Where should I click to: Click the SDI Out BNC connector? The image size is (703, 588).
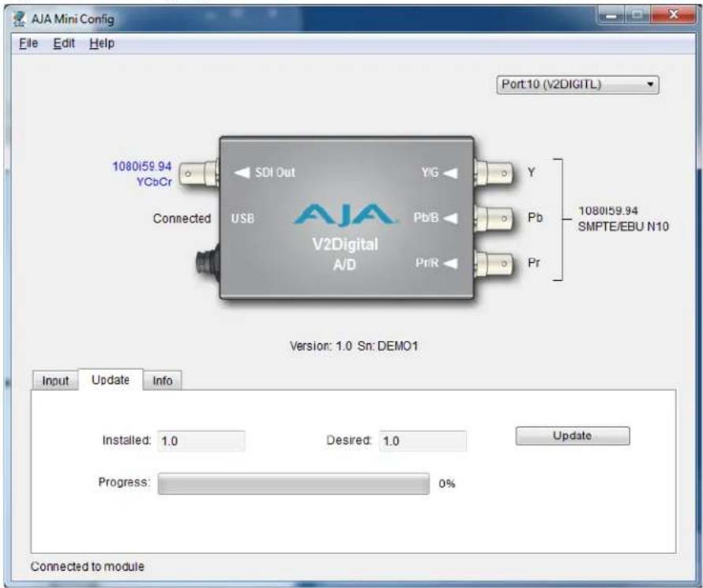tap(199, 174)
